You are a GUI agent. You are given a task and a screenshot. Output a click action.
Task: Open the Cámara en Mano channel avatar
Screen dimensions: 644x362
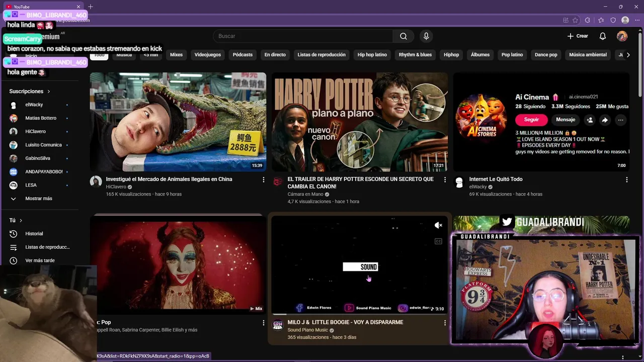tap(277, 182)
